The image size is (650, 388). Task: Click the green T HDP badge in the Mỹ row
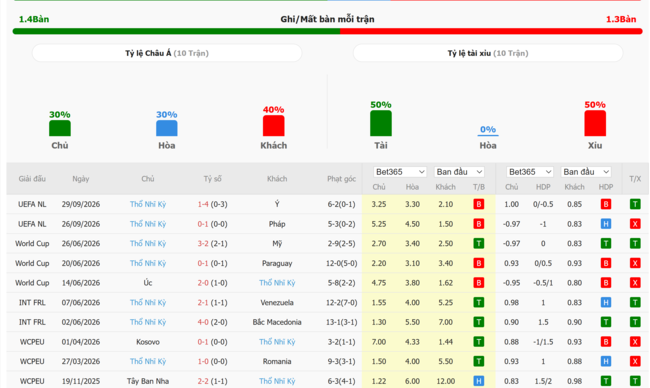pos(606,243)
